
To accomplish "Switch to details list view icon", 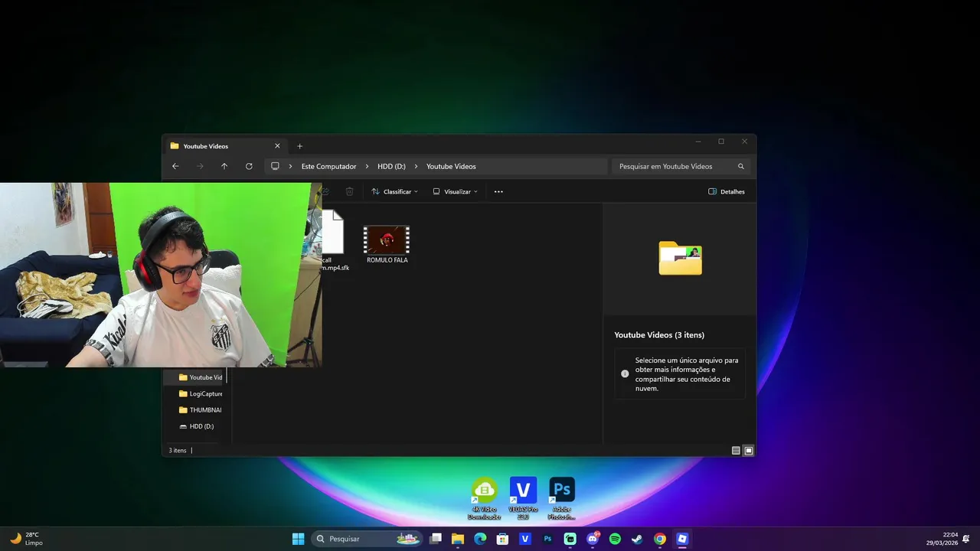I will (x=736, y=451).
